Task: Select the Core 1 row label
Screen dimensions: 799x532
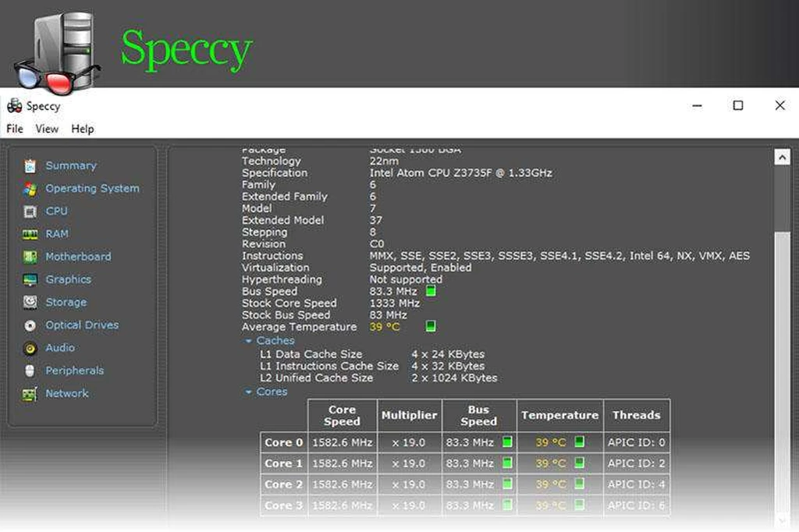Action: click(283, 463)
